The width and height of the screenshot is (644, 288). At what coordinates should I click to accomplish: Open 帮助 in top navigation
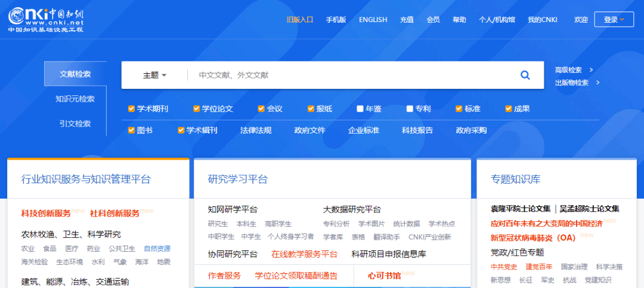pyautogui.click(x=459, y=19)
